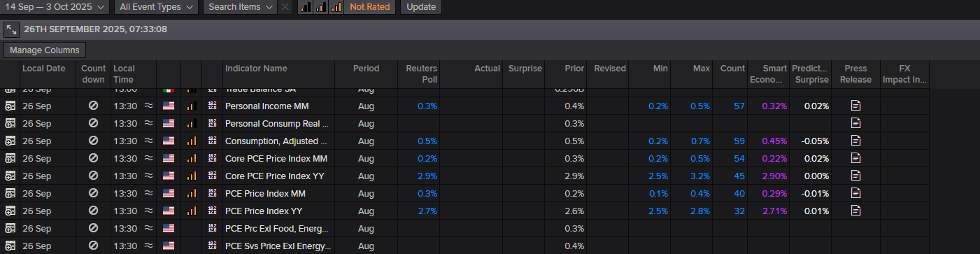
Task: Select the Core PCE Price Index MM indicator name
Action: (x=276, y=158)
